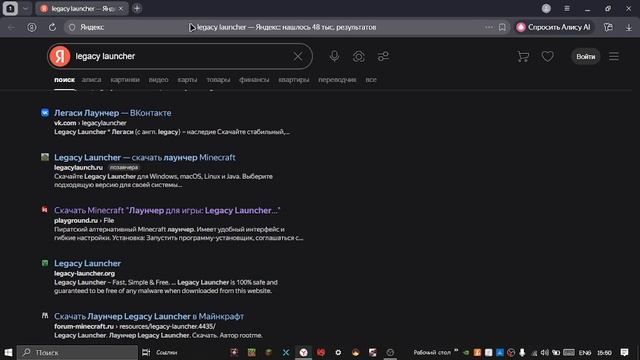Open the hamburger menu on the Yandex page
Screen dimensions: 640x360
(x=614, y=56)
